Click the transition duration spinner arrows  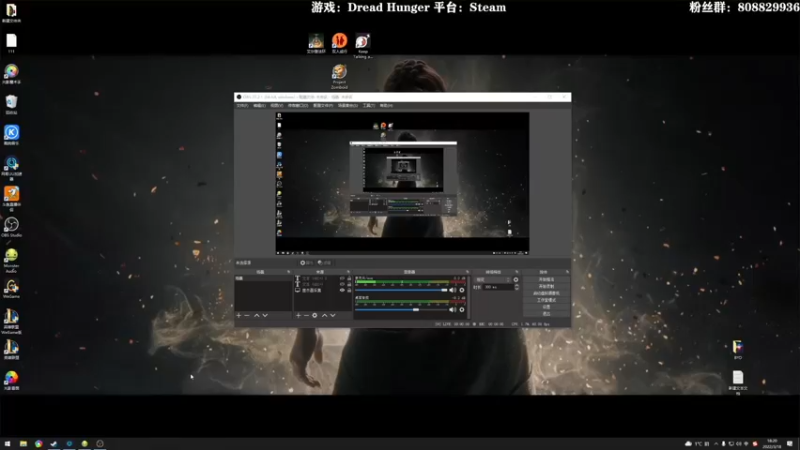pos(517,287)
